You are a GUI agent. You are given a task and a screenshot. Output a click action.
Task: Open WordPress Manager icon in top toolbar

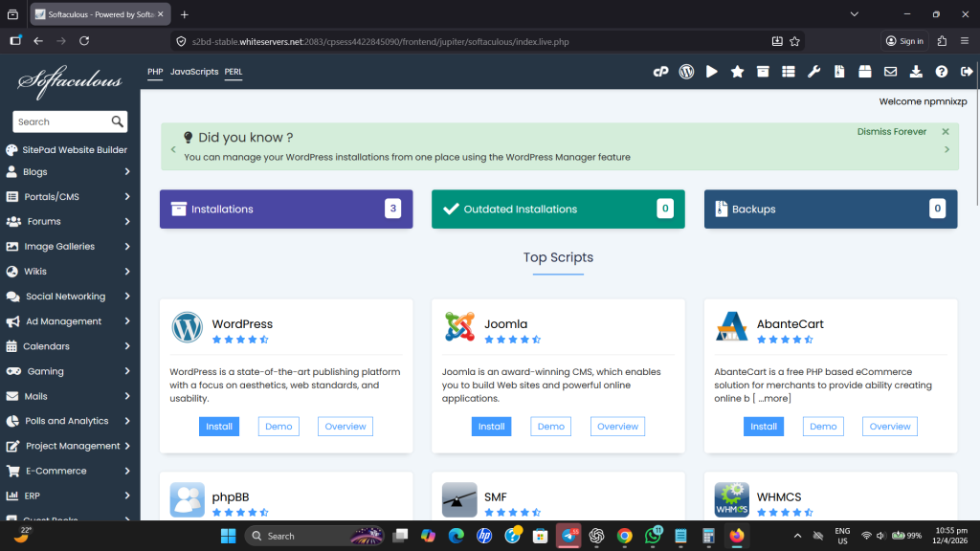pos(686,72)
